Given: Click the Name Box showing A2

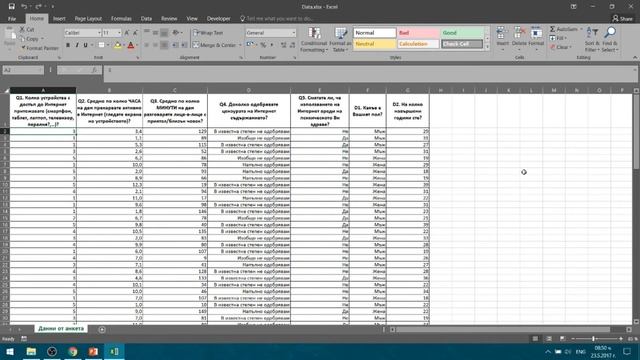Looking at the screenshot, I should 23,70.
